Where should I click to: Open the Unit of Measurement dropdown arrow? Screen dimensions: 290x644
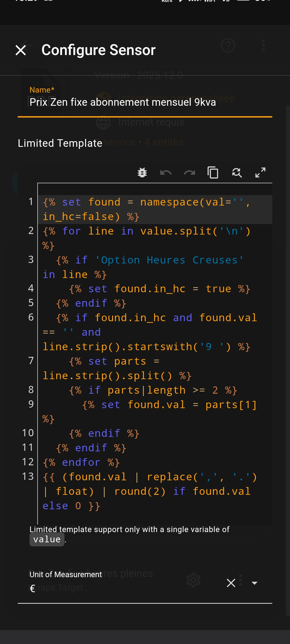pyautogui.click(x=254, y=583)
